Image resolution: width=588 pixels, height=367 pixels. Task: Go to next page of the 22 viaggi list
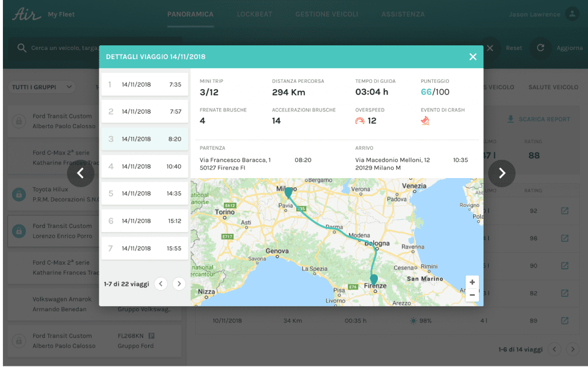[x=178, y=284]
